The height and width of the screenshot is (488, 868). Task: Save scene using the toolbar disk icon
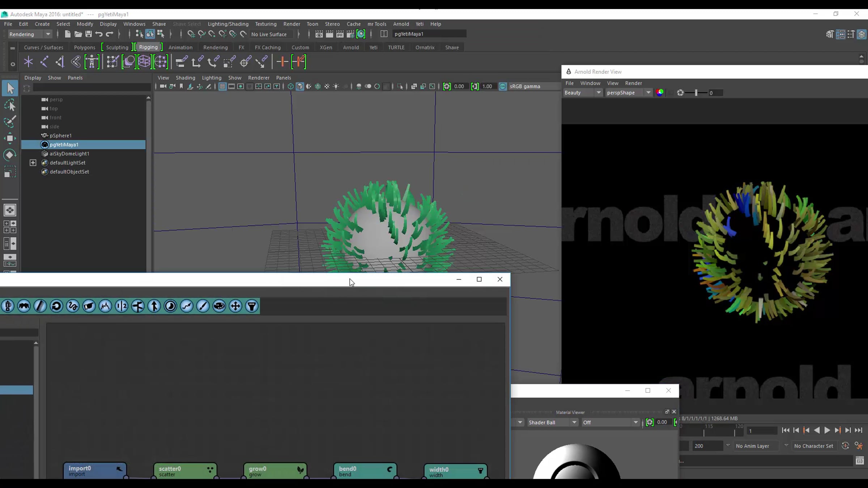[88, 34]
